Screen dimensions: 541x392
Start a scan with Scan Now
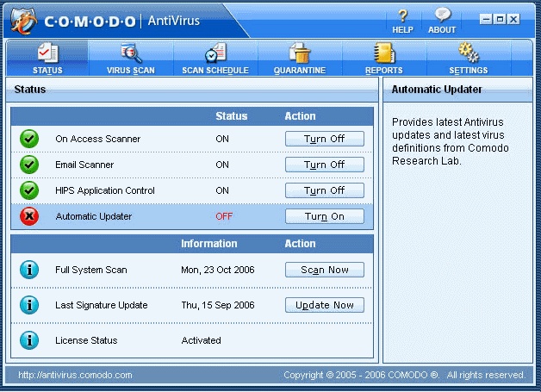point(324,270)
